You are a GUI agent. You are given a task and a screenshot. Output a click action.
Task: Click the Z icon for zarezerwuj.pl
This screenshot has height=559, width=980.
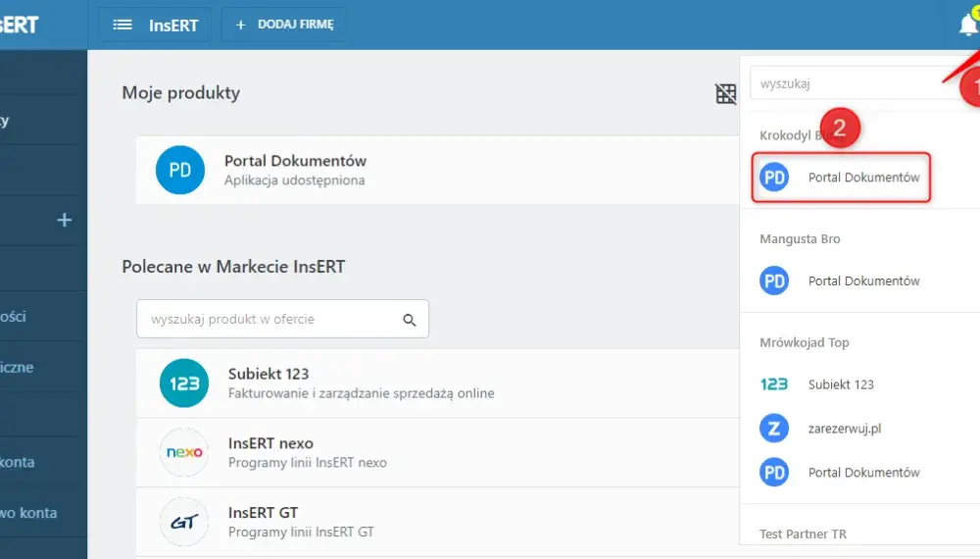pos(774,429)
